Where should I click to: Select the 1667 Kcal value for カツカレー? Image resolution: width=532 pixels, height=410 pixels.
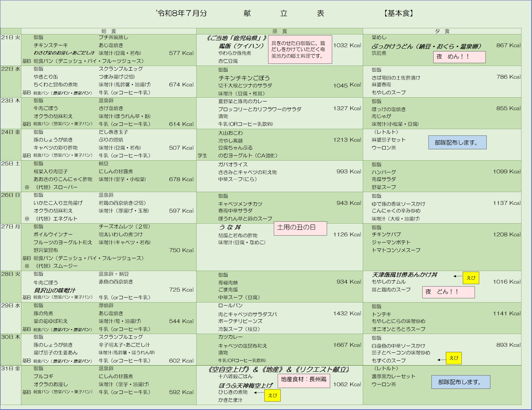tap(347, 345)
